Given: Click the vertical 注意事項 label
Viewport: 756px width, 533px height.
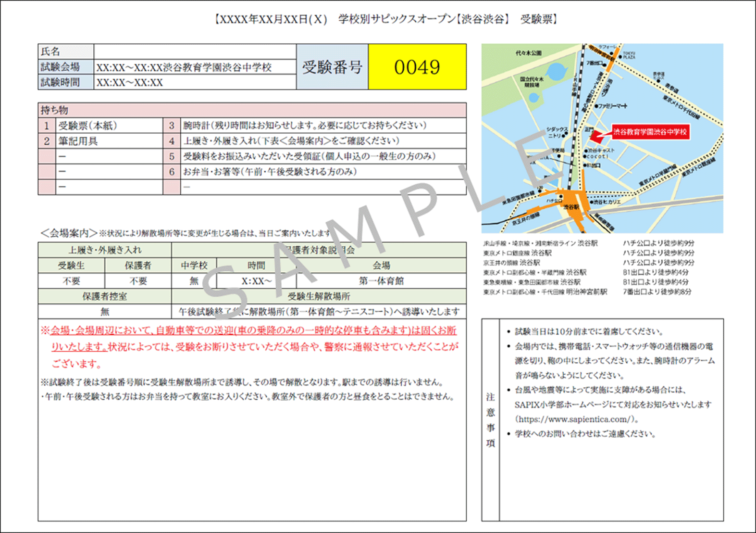Looking at the screenshot, I should tap(490, 419).
